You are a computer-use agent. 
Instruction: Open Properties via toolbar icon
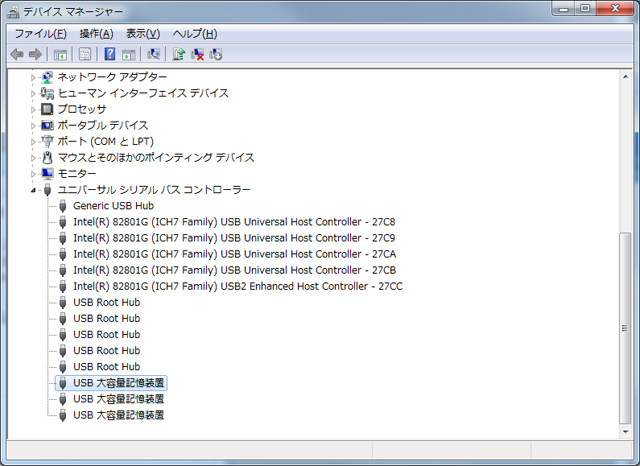85,54
